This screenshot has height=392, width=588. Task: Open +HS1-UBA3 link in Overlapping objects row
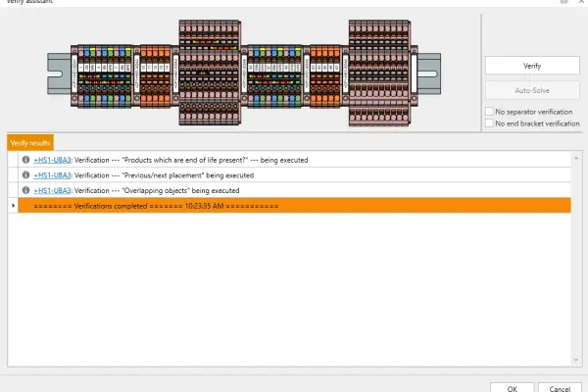point(53,190)
